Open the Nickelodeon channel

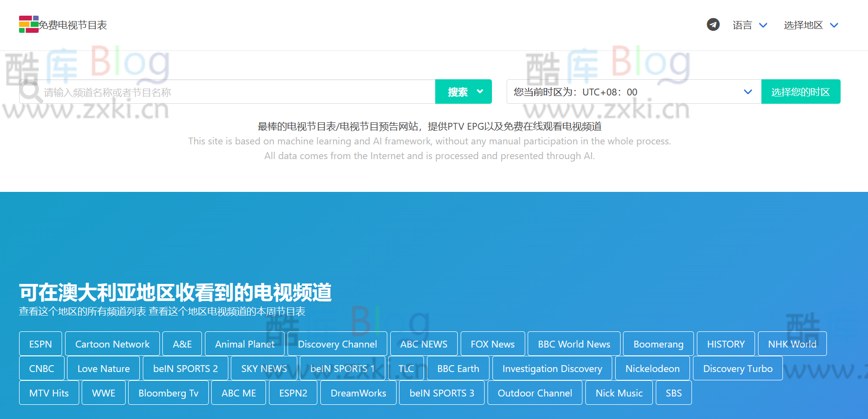pos(653,368)
